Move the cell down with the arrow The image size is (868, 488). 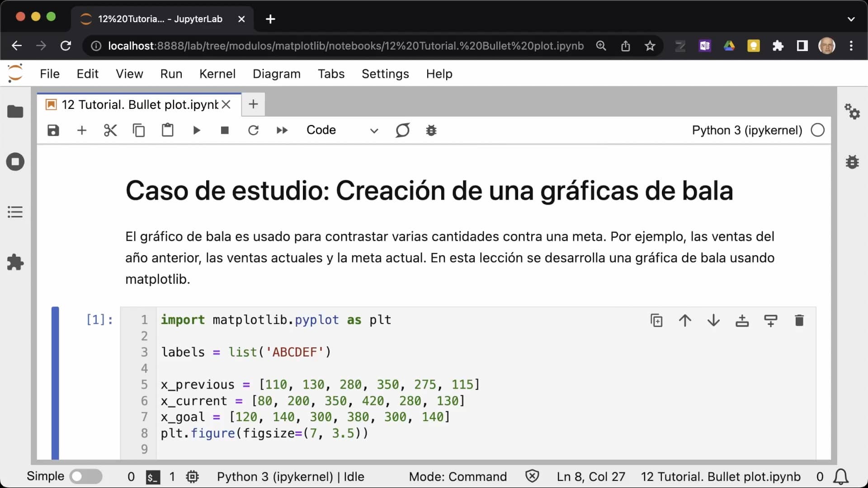click(713, 320)
